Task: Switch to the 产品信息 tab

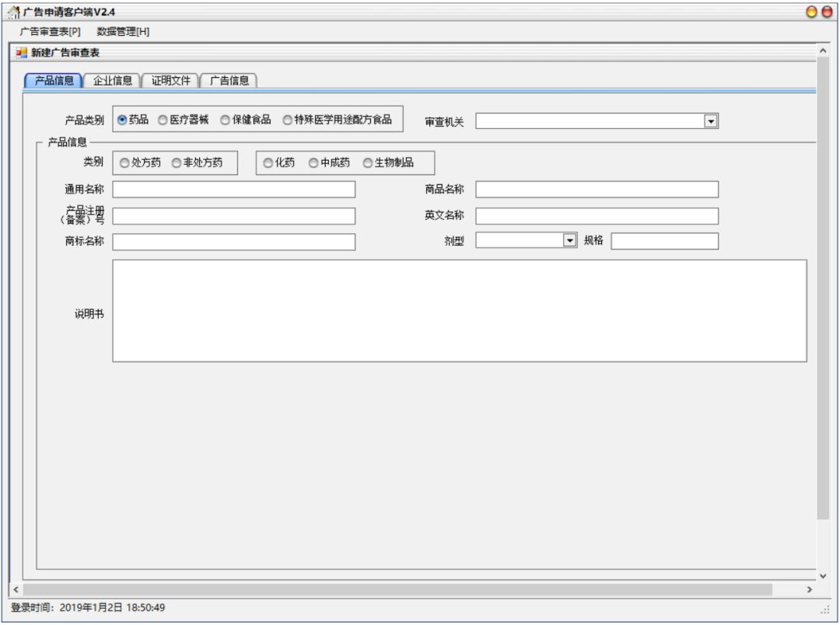Action: pyautogui.click(x=54, y=80)
